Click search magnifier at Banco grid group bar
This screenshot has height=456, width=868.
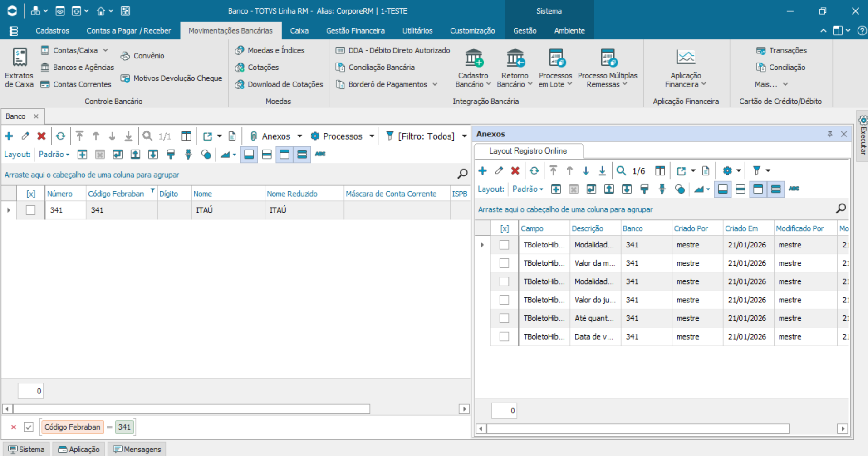(462, 174)
